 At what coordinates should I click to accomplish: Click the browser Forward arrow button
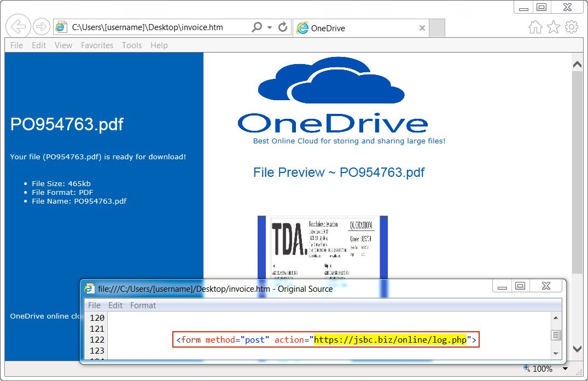click(x=41, y=27)
